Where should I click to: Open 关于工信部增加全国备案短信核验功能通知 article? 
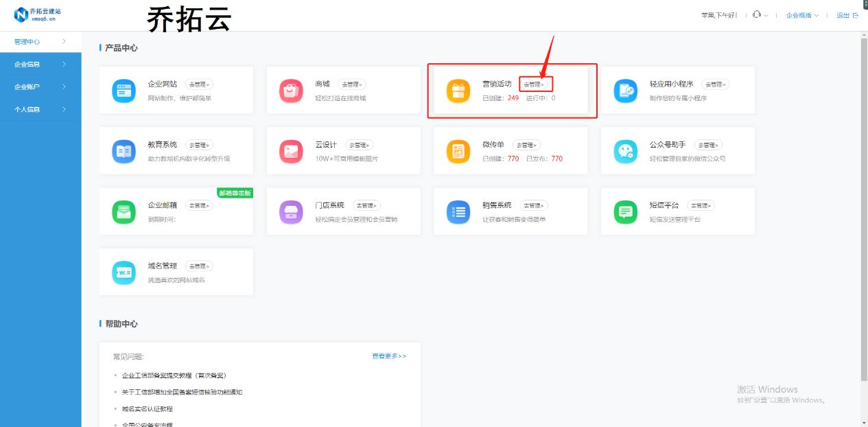point(183,392)
